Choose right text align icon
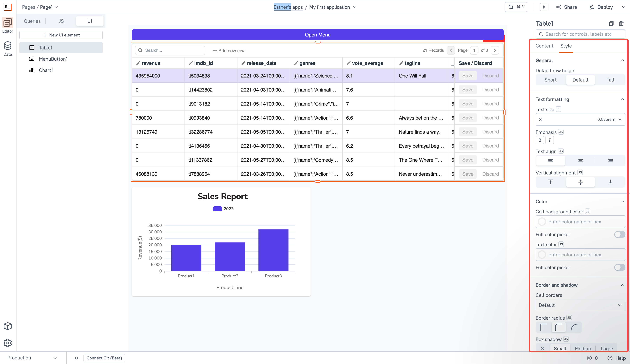 click(x=610, y=161)
